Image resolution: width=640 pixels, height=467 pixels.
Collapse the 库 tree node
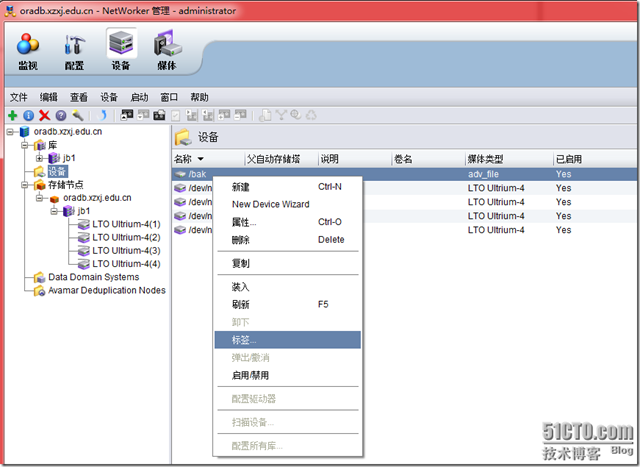coord(25,145)
